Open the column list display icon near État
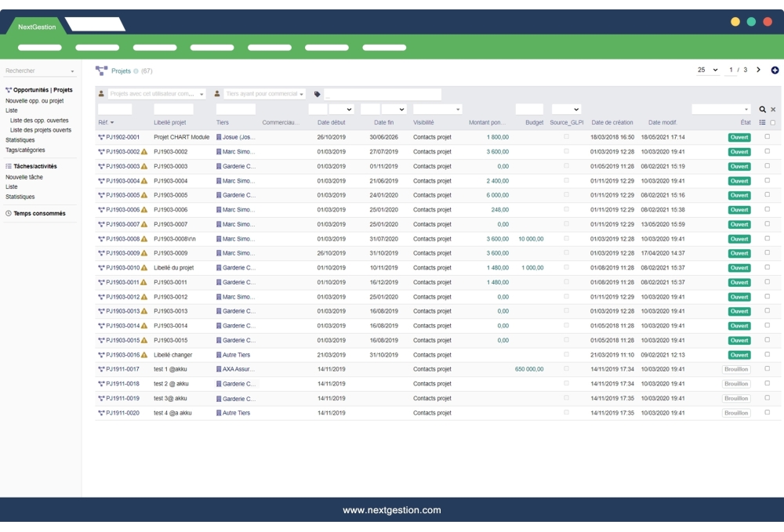The height and width of the screenshot is (532, 784). (x=763, y=122)
